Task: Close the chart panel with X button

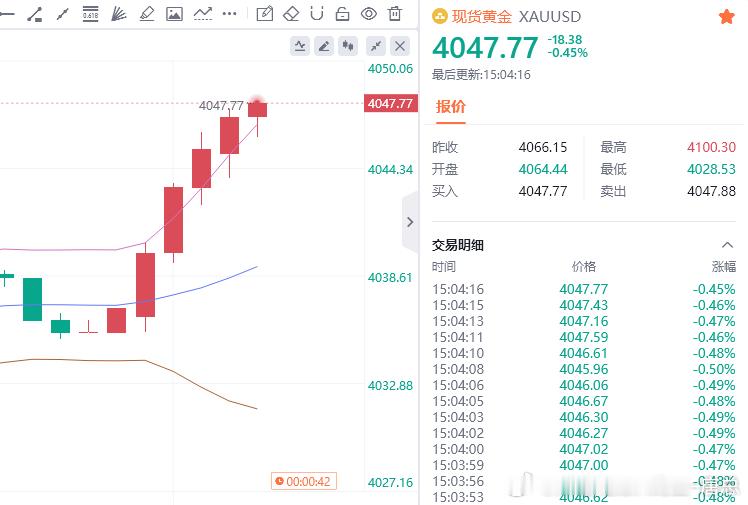Action: pyautogui.click(x=400, y=46)
